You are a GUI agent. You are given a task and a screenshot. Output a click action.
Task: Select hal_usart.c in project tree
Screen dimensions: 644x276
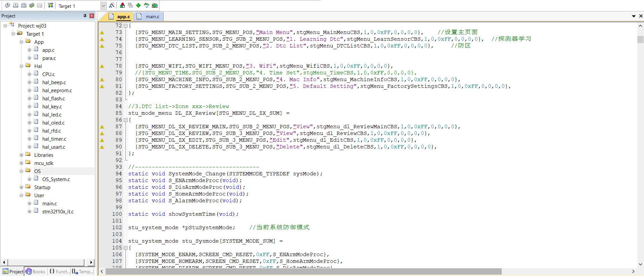point(54,147)
